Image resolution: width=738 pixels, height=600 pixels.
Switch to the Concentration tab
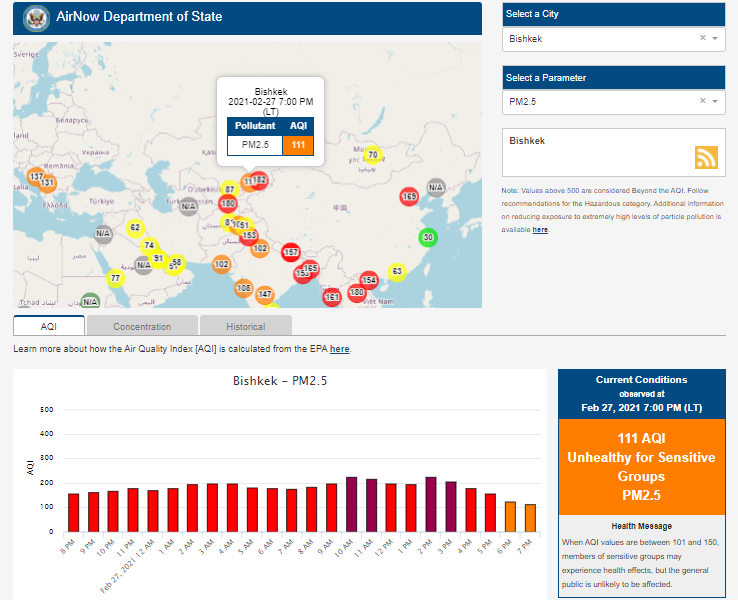(141, 326)
